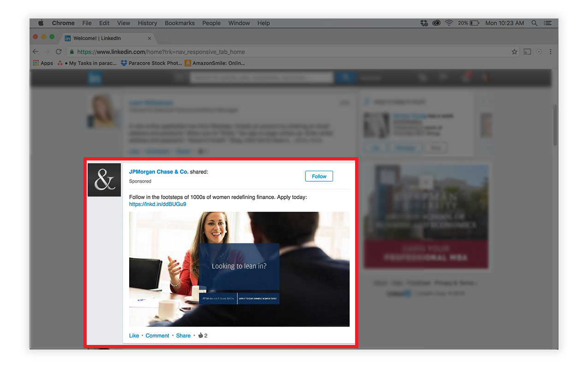Share the JPMorgan sponsored post
The height and width of the screenshot is (368, 588).
click(183, 336)
